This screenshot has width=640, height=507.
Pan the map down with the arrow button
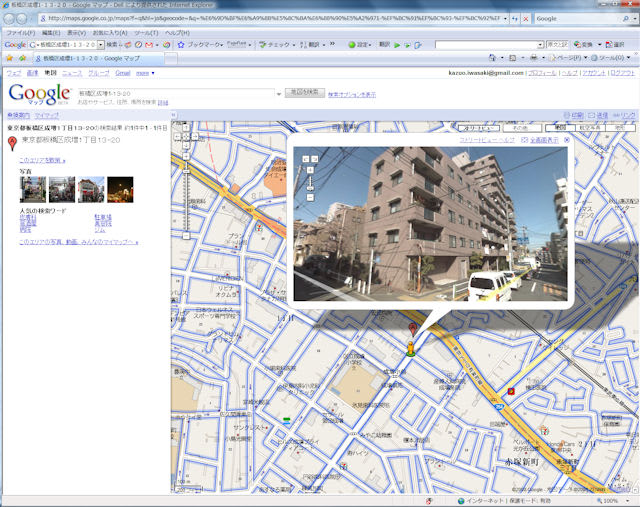coord(186,145)
